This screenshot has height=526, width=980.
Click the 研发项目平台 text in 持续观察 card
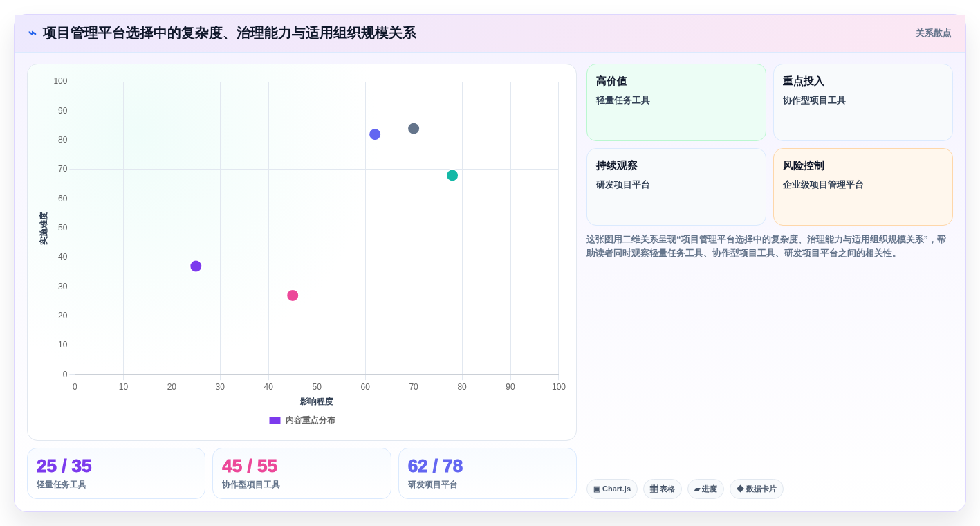click(x=623, y=185)
